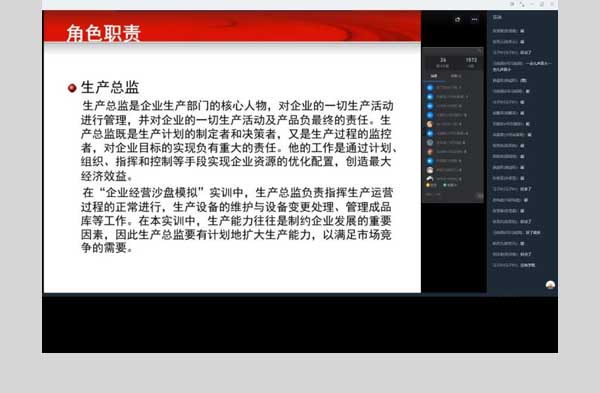Click the second small icon in window title bar
The width and height of the screenshot is (600, 393).
click(x=522, y=4)
